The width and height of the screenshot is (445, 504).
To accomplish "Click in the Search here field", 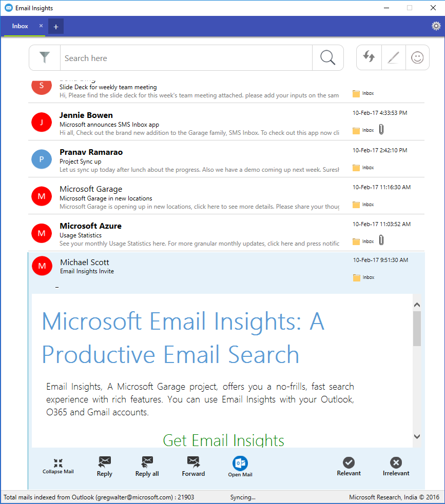I will click(x=186, y=58).
